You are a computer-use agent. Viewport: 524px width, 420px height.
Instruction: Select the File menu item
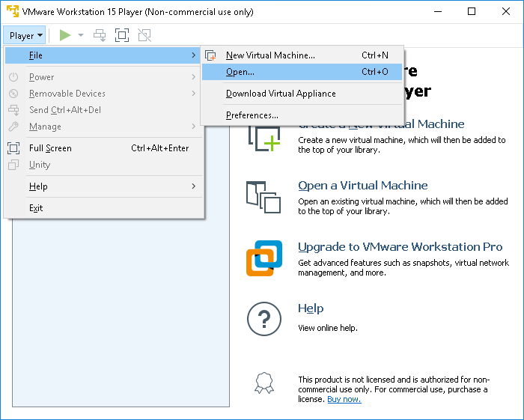[x=103, y=55]
